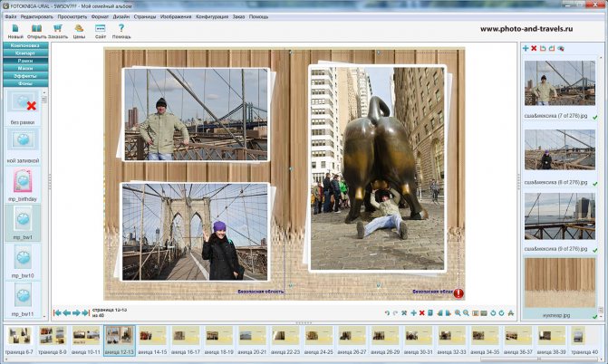The height and width of the screenshot is (364, 608).
Task: Go to the first page using navigation arrow
Action: [x=58, y=313]
